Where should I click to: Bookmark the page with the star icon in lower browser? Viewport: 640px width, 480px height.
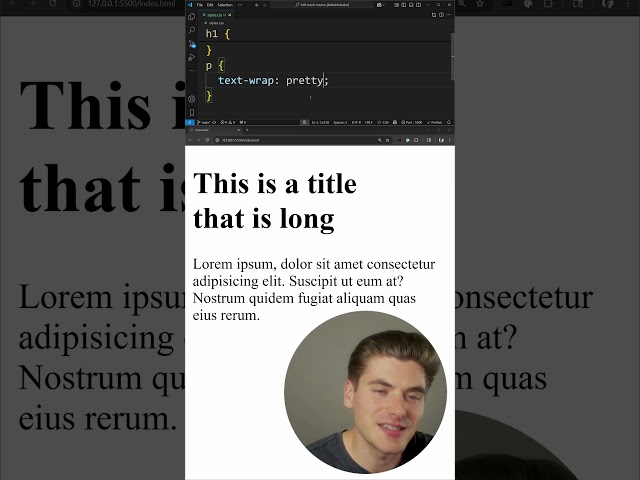click(387, 140)
